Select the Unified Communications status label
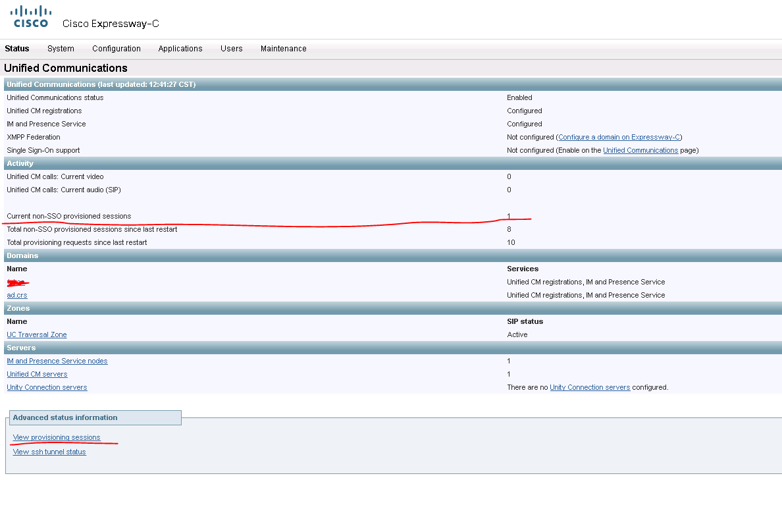This screenshot has width=782, height=532. pyautogui.click(x=55, y=98)
